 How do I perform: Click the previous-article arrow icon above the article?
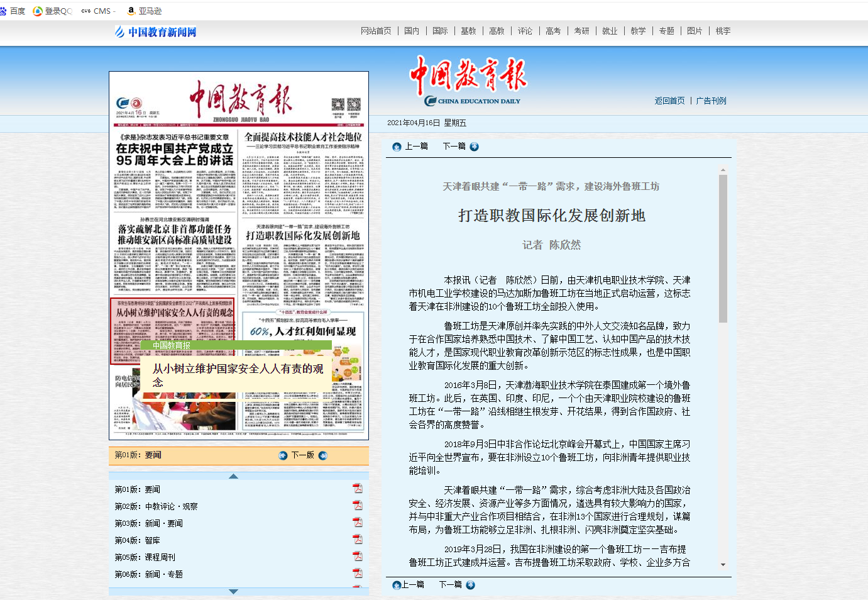click(x=397, y=147)
